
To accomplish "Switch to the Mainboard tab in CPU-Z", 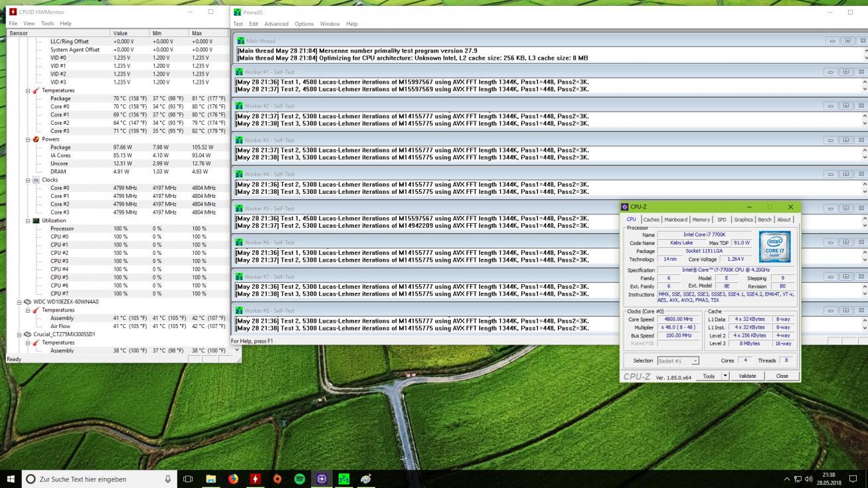I will pos(676,220).
